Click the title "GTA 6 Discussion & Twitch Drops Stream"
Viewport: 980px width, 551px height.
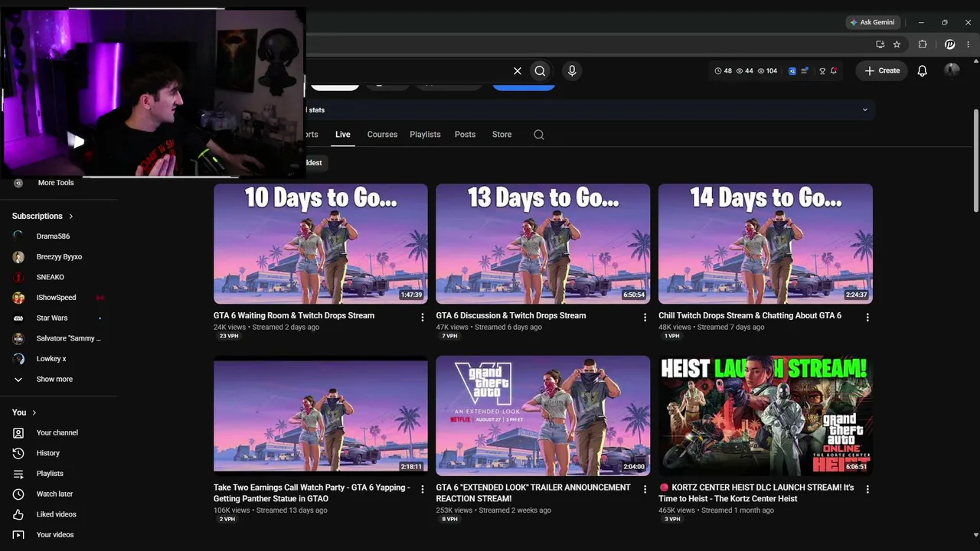coord(511,316)
